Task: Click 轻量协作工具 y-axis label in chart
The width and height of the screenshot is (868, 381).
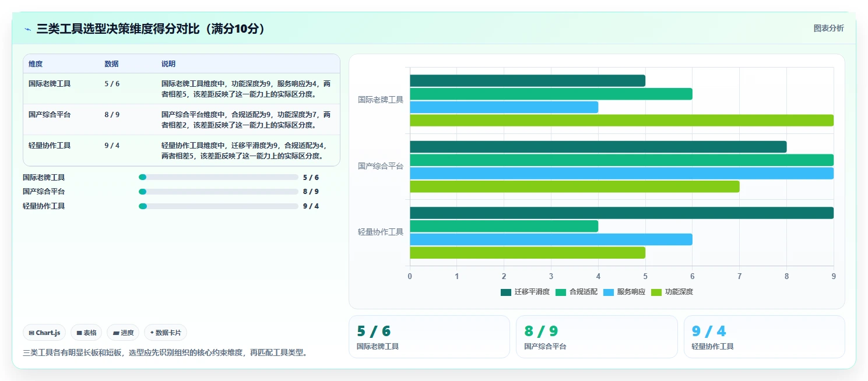Action: tap(381, 232)
